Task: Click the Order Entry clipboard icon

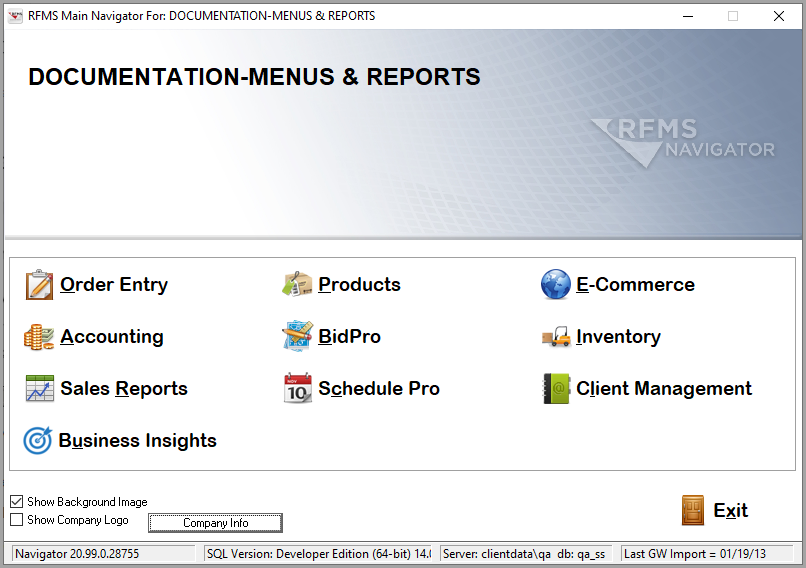Action: click(40, 285)
